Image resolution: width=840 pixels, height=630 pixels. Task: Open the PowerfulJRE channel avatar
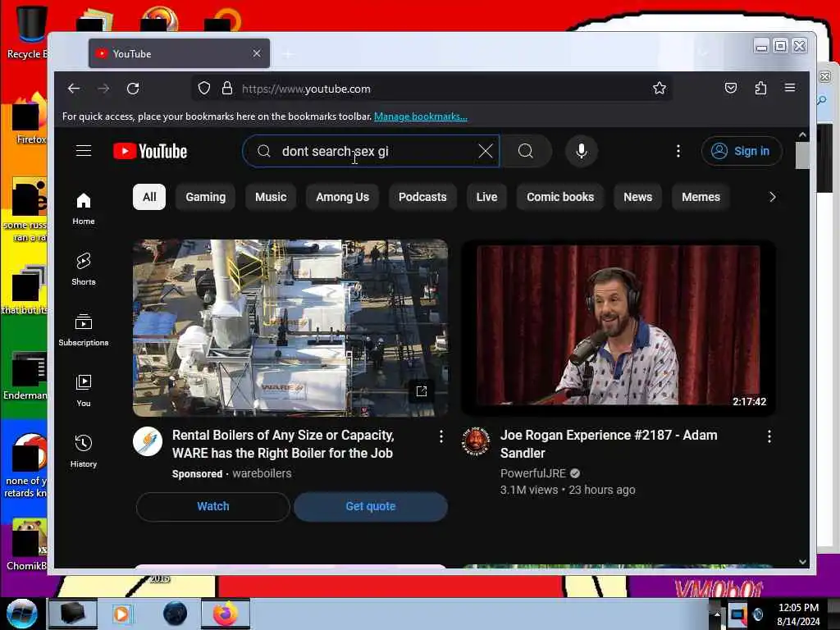click(476, 441)
